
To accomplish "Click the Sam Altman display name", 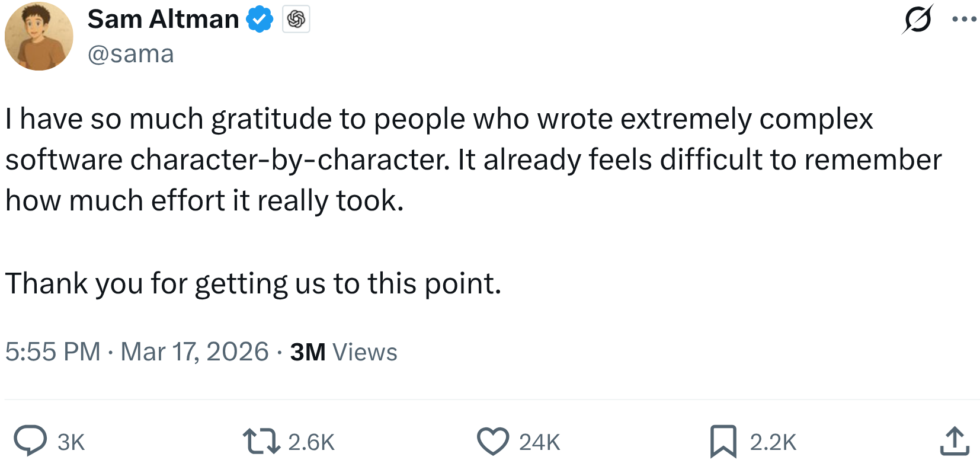I will [x=164, y=20].
